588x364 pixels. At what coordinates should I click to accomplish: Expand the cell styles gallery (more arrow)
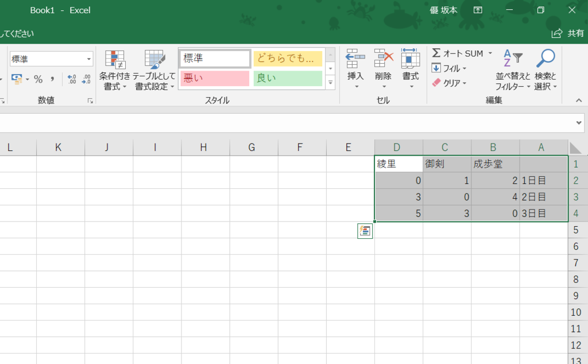330,83
